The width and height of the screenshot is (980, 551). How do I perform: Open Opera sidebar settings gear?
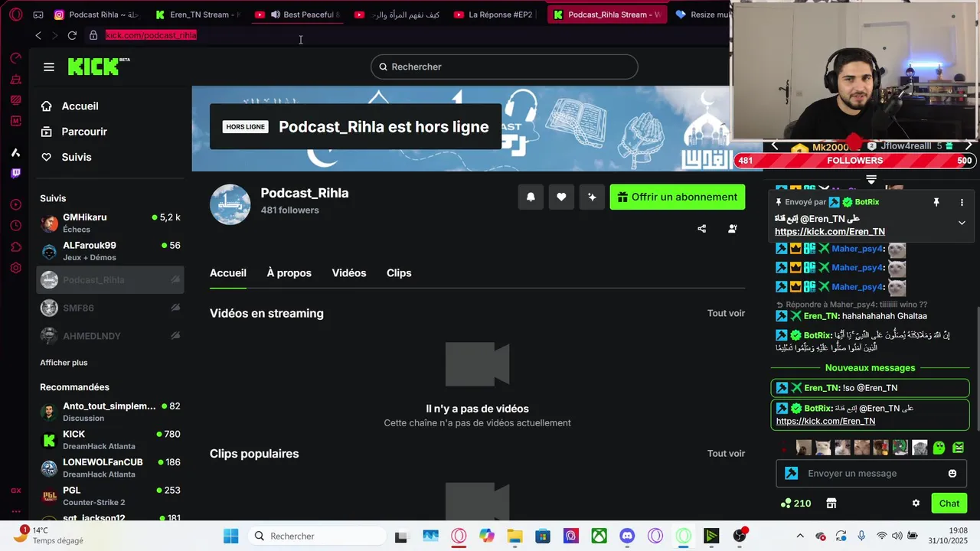point(16,268)
